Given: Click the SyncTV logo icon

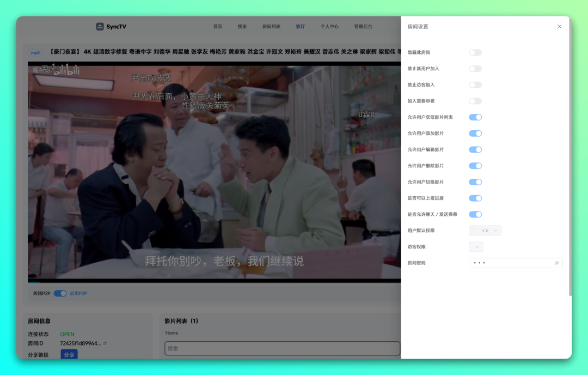Looking at the screenshot, I should [x=100, y=27].
